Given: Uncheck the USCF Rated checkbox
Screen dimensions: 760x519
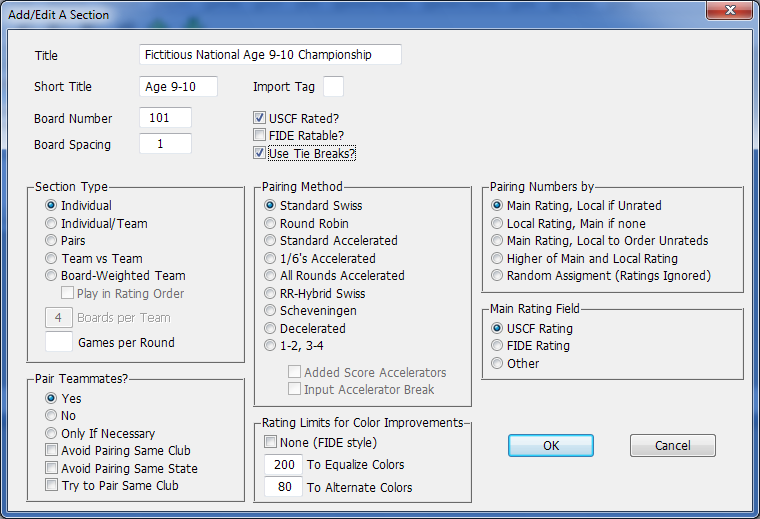Looking at the screenshot, I should tap(260, 118).
